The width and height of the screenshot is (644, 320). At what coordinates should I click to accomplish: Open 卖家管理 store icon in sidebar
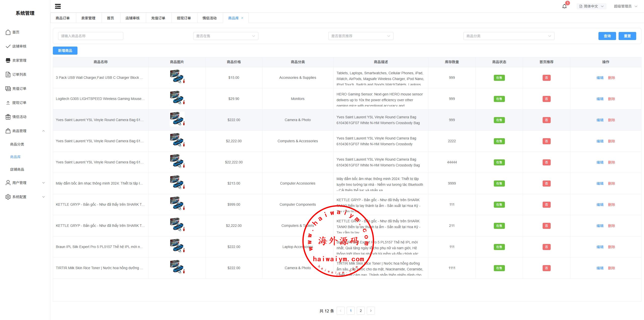tap(8, 60)
